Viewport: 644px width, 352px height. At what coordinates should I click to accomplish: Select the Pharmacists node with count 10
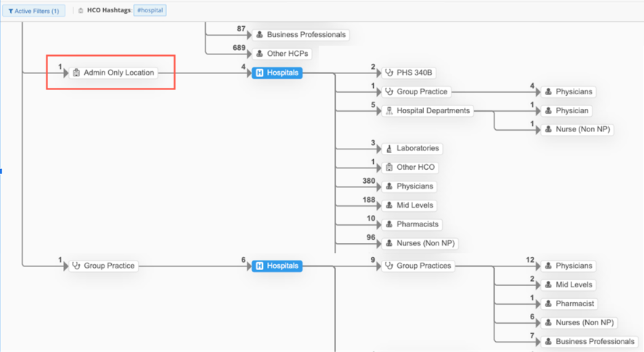[412, 224]
